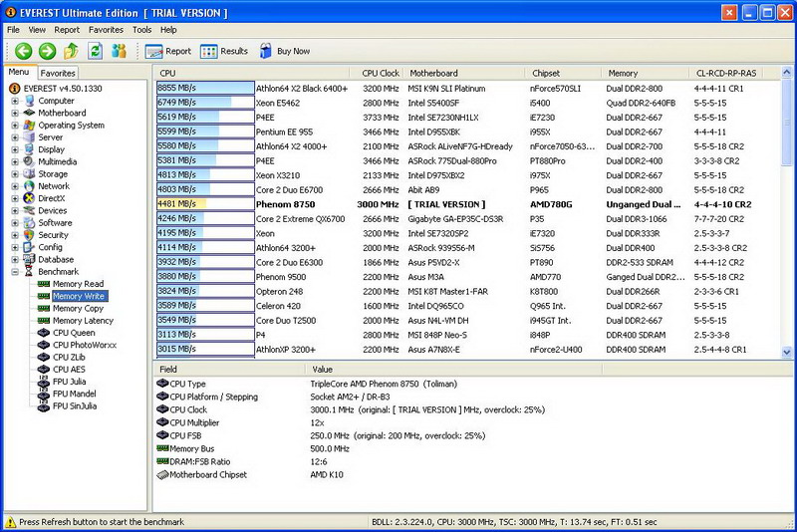
Task: Select the Devices tree icon
Action: tap(30, 210)
